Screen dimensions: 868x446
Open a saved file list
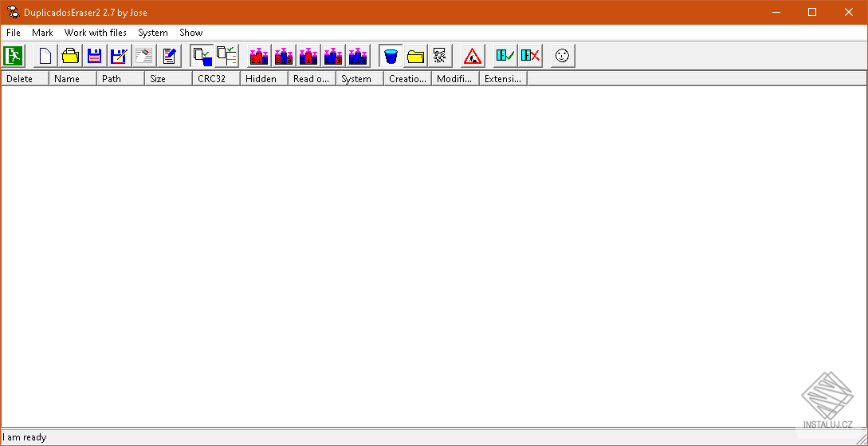(x=70, y=56)
